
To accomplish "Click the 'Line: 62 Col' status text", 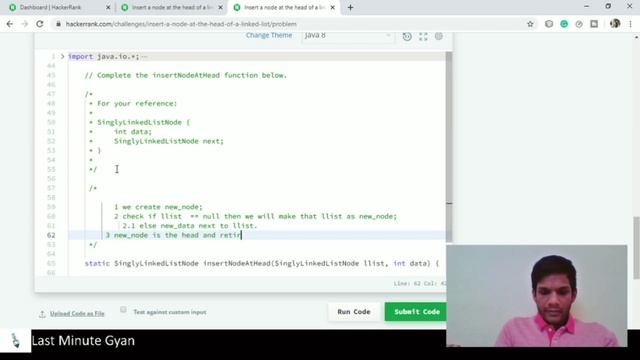I will coord(420,283).
